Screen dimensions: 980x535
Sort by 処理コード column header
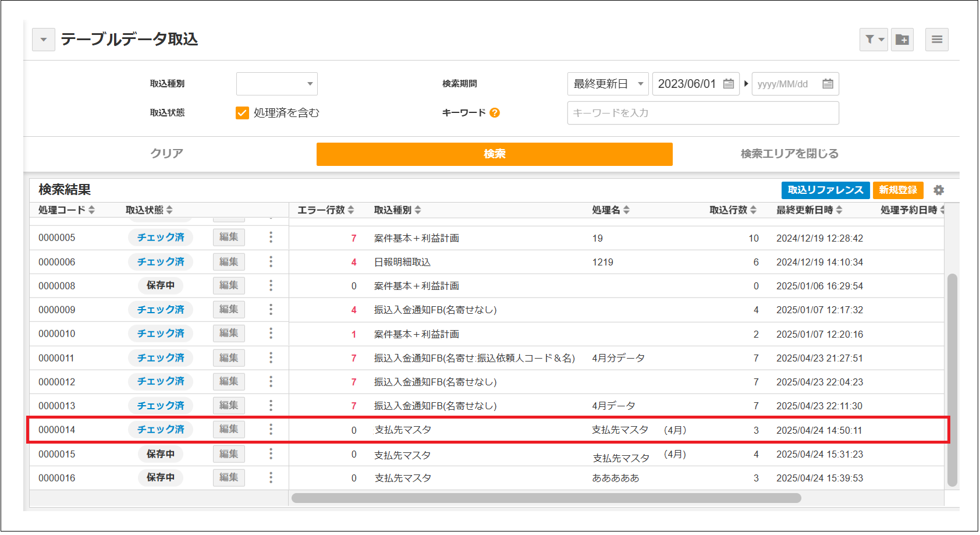point(66,210)
